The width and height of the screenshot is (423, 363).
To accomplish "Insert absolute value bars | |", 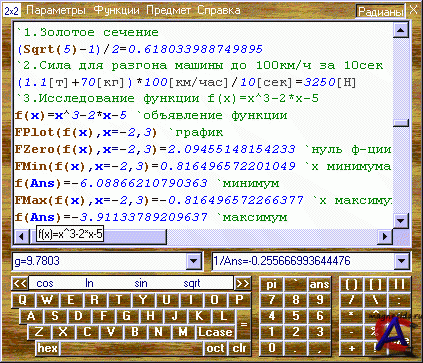I will point(399,284).
